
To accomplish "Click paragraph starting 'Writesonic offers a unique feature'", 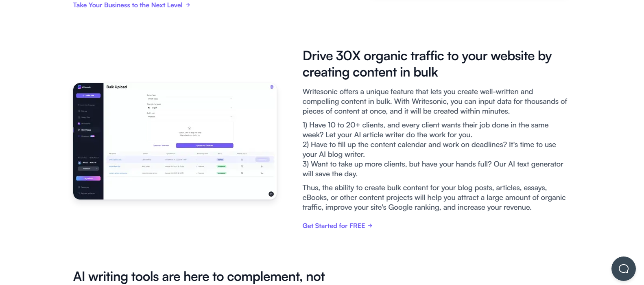I will click(x=434, y=101).
